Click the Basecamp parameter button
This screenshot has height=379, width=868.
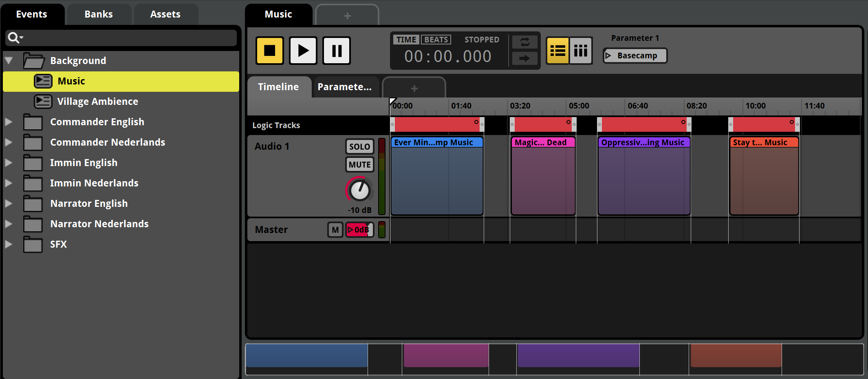point(634,55)
